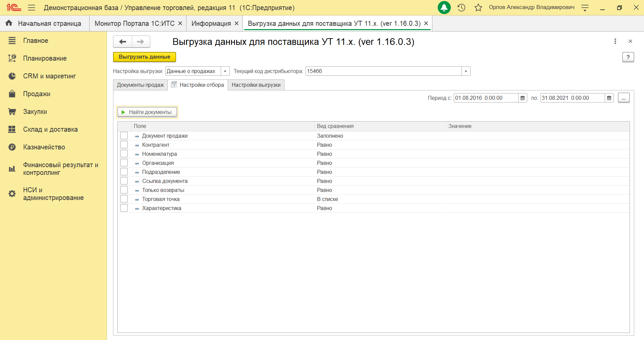Click the three-dot more actions icon
The height and width of the screenshot is (340, 644).
click(x=615, y=41)
